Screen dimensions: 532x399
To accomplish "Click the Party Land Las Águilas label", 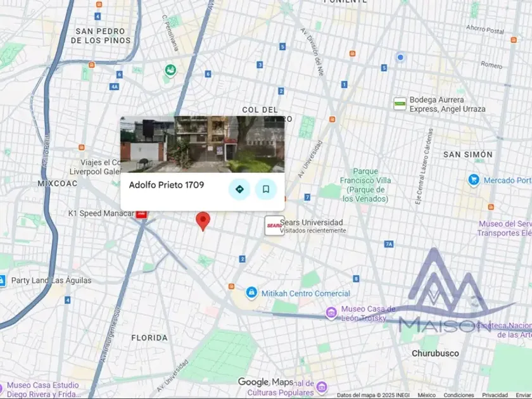I will coord(51,280).
